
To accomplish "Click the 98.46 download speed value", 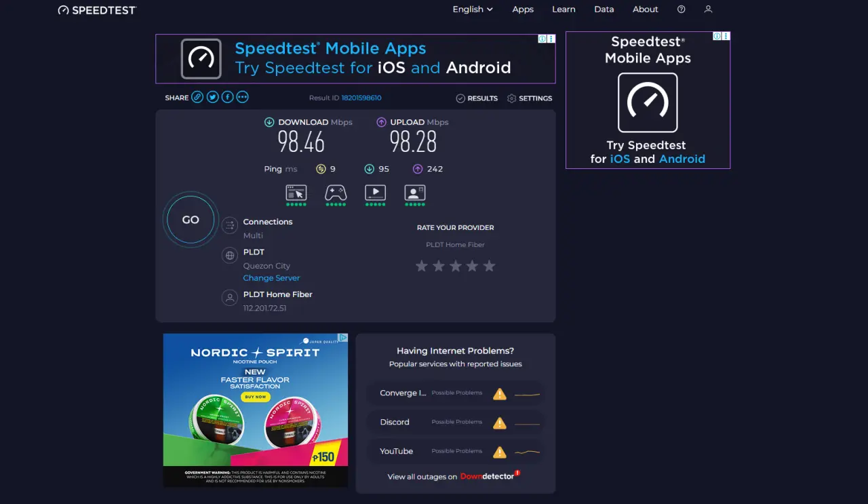I will [301, 142].
